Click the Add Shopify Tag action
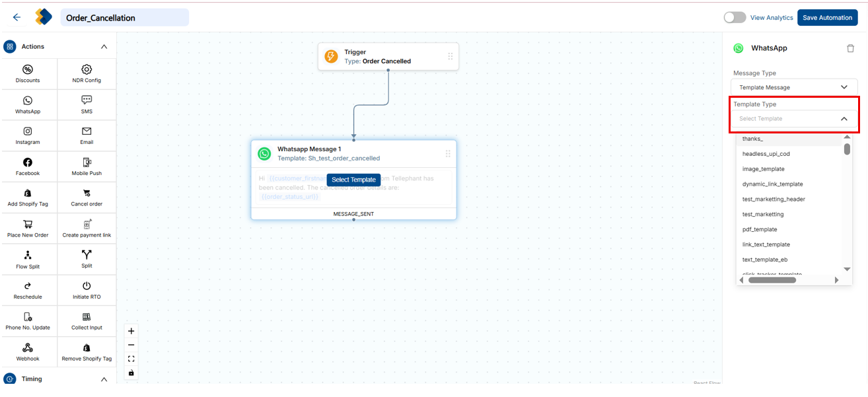This screenshot has height=397, width=868. click(x=28, y=198)
